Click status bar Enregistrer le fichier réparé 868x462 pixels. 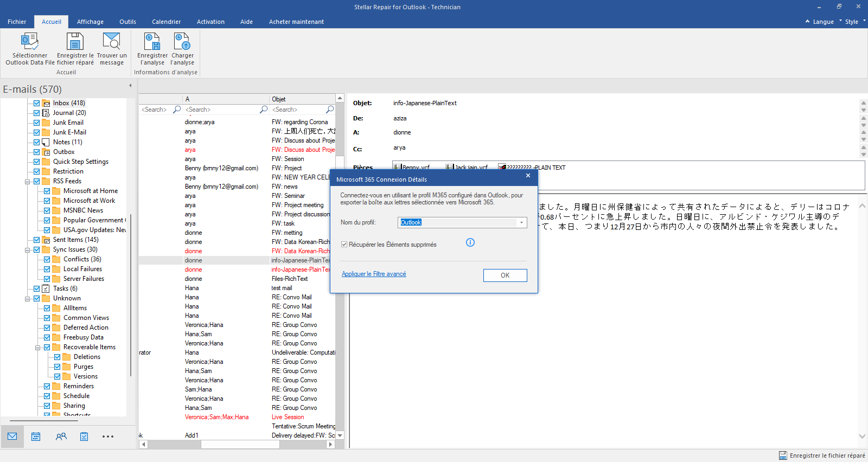(822, 455)
